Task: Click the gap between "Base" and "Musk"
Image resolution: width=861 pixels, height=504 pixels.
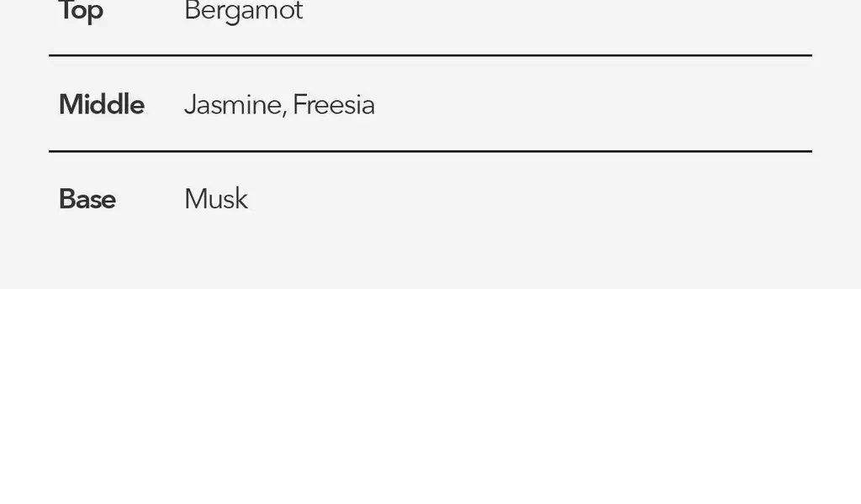Action: [x=150, y=198]
